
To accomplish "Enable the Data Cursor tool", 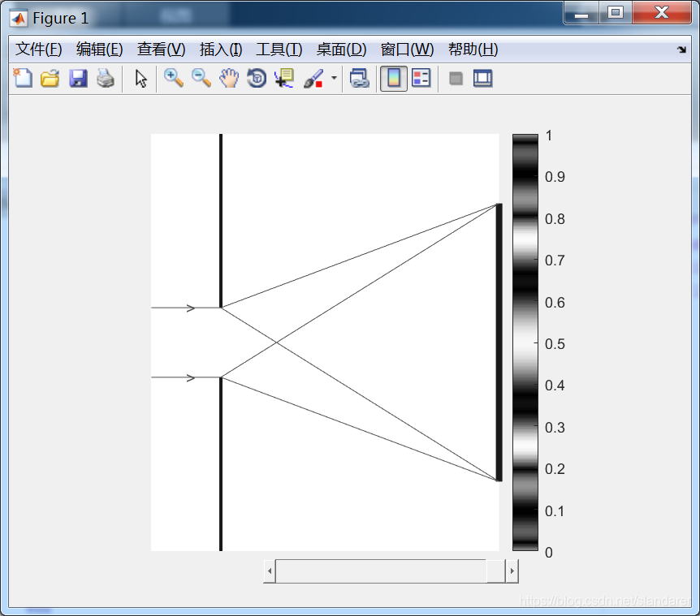I will [284, 78].
